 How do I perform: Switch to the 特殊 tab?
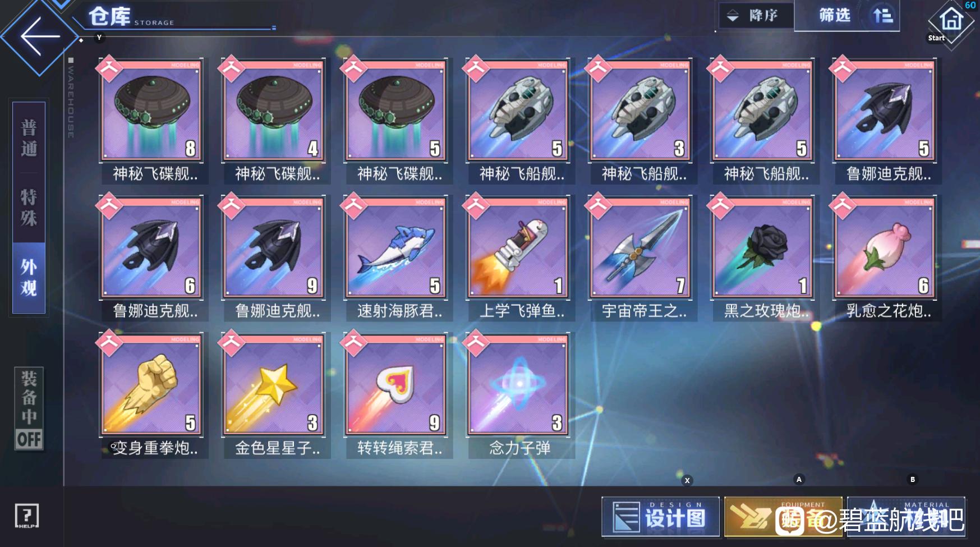coord(29,208)
